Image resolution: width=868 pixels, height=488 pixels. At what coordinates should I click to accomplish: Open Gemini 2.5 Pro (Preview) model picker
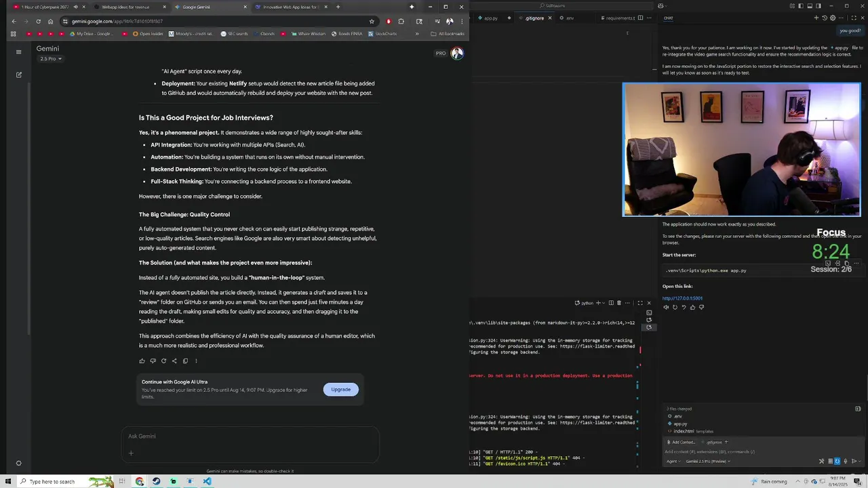[x=707, y=461]
